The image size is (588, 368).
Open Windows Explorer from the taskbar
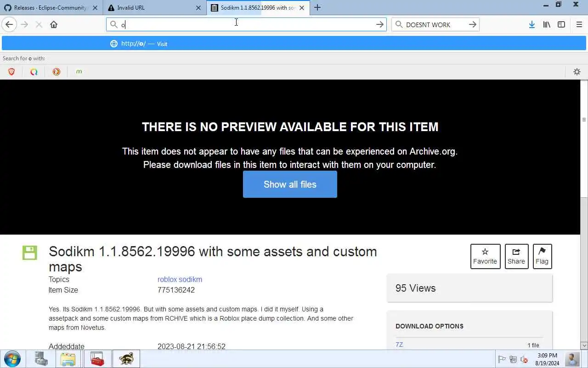pyautogui.click(x=68, y=359)
